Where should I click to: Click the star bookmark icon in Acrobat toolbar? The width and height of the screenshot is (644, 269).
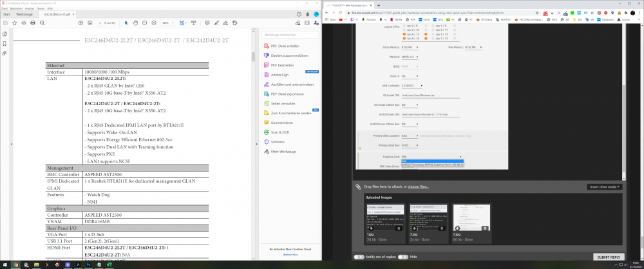pos(14,23)
